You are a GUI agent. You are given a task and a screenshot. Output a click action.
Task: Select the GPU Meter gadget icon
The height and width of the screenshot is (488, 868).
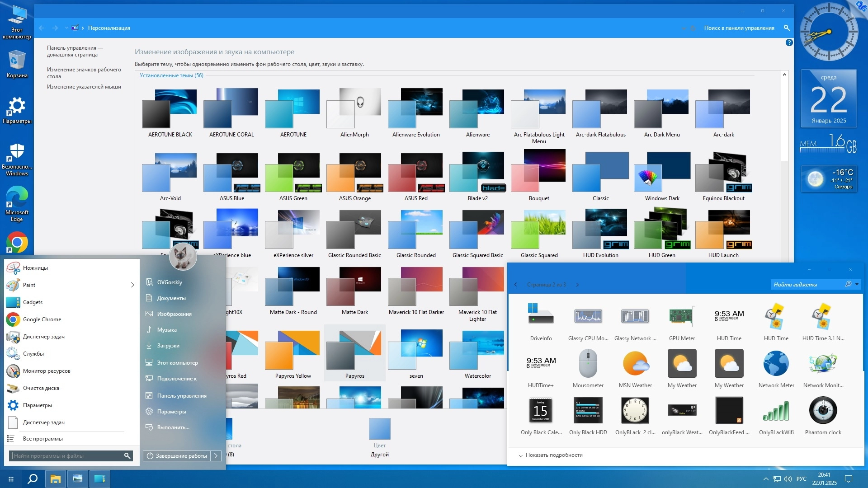[x=681, y=316]
